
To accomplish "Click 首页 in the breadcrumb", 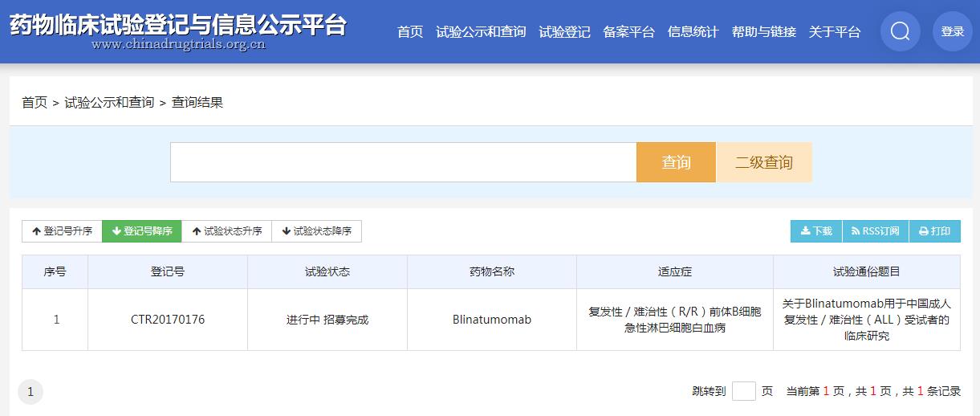I will (x=35, y=102).
